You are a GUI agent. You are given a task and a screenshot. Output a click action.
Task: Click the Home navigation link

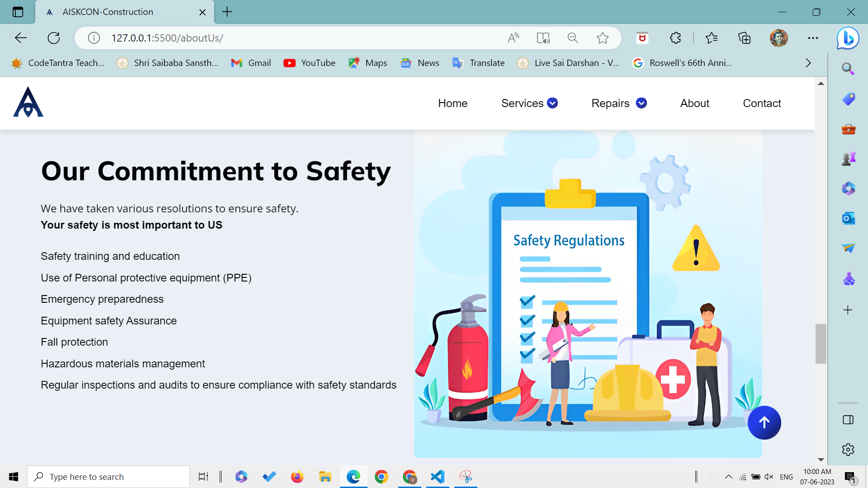(x=453, y=103)
